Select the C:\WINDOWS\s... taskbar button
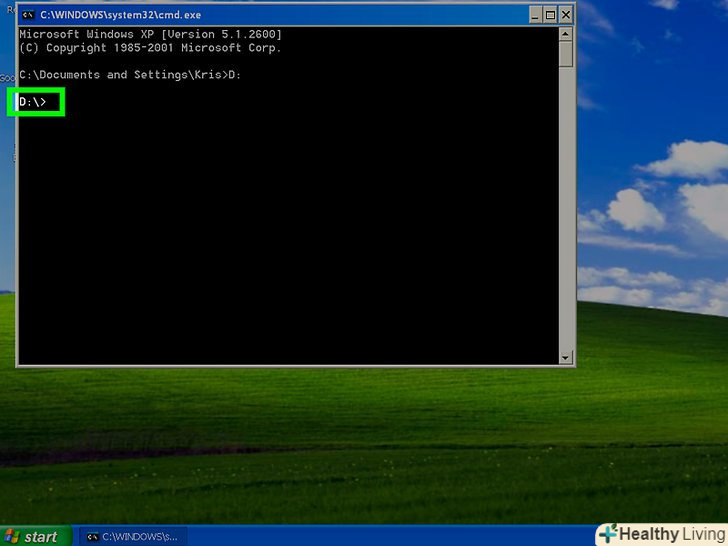This screenshot has height=546, width=728. pos(133,537)
